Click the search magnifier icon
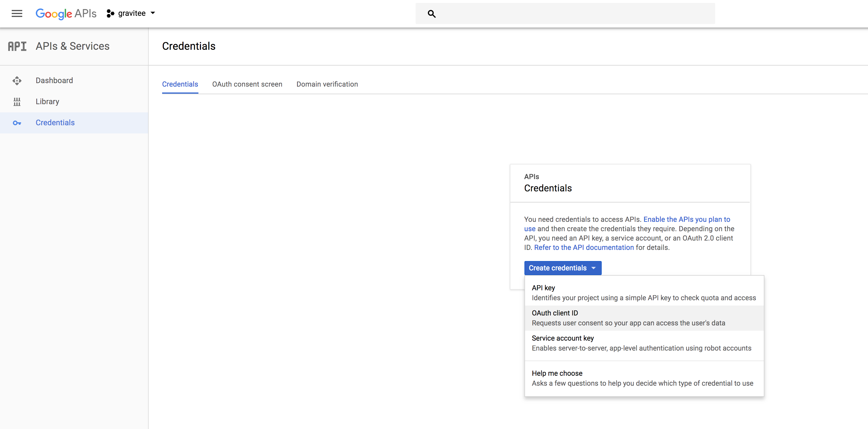 432,14
